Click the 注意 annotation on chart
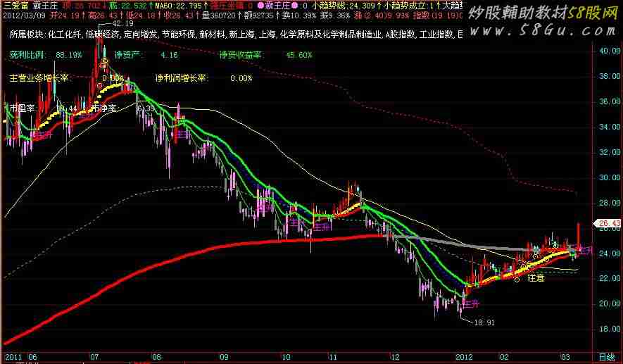This screenshot has width=623, height=364. tap(536, 278)
